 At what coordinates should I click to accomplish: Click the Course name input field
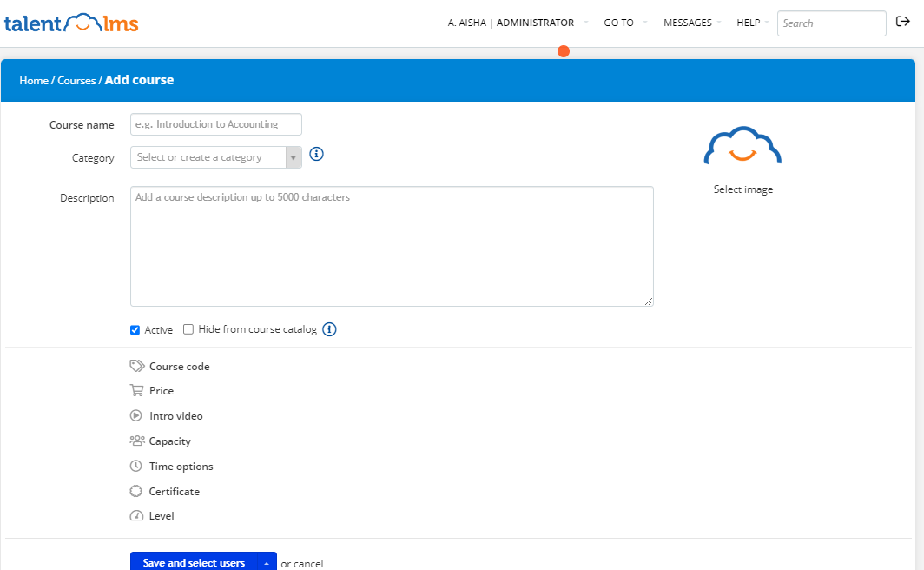[216, 124]
